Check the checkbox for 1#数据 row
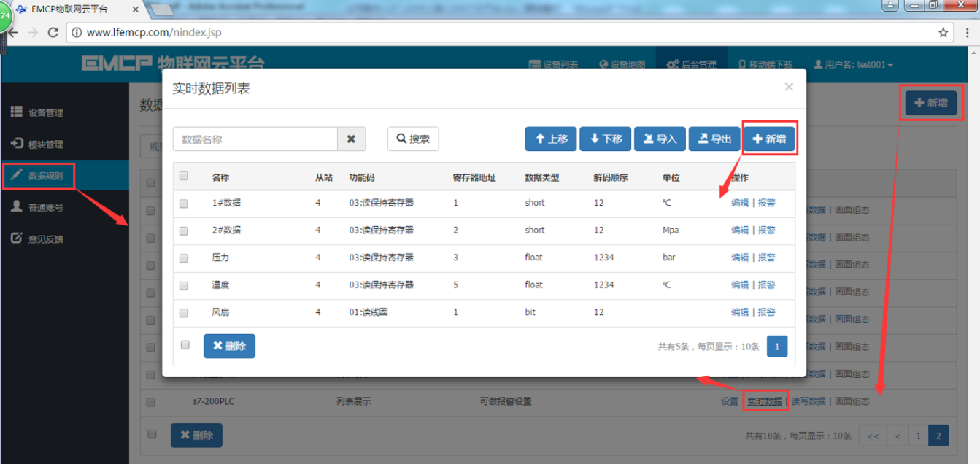 coord(184,204)
